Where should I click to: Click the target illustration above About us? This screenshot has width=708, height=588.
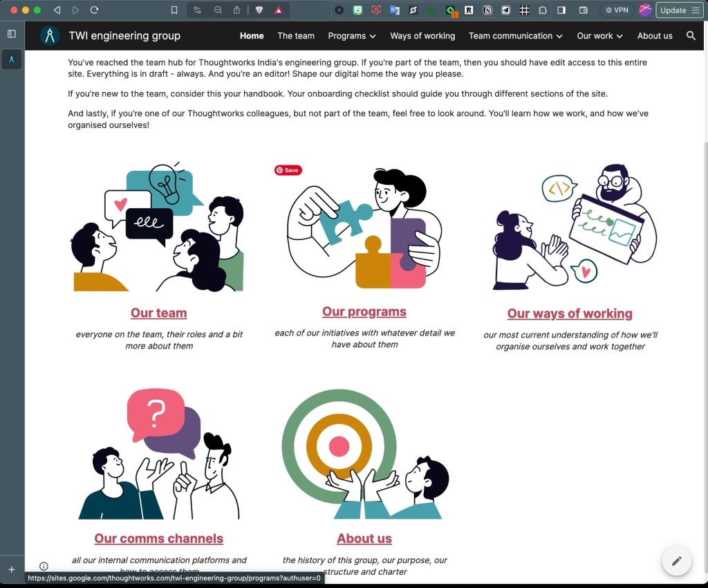tap(339, 446)
